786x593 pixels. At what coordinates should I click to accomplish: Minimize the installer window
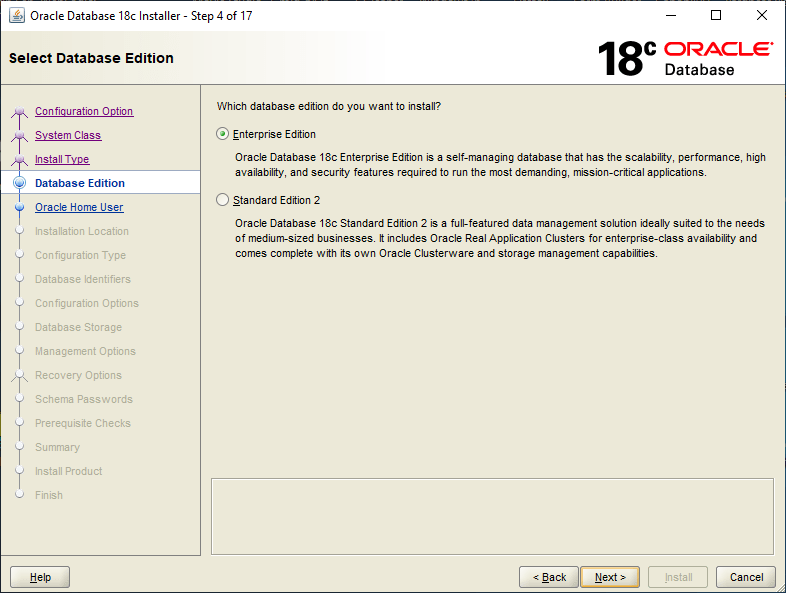point(671,16)
